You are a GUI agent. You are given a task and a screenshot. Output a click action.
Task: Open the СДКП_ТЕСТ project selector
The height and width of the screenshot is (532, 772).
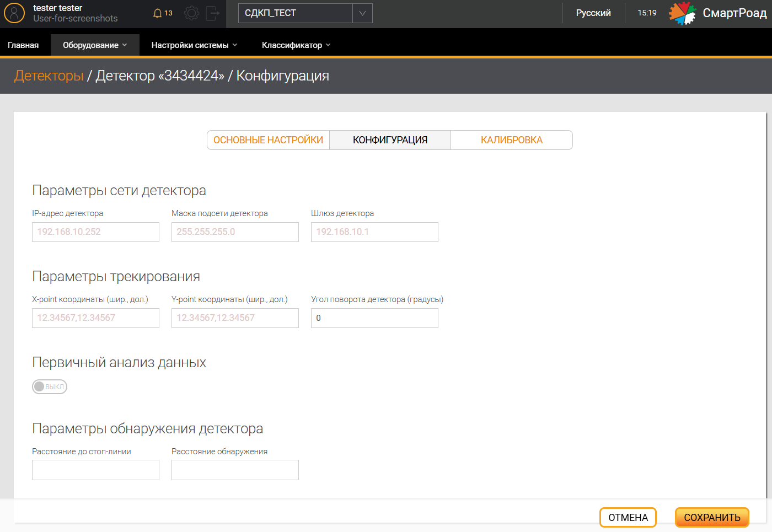(x=305, y=13)
